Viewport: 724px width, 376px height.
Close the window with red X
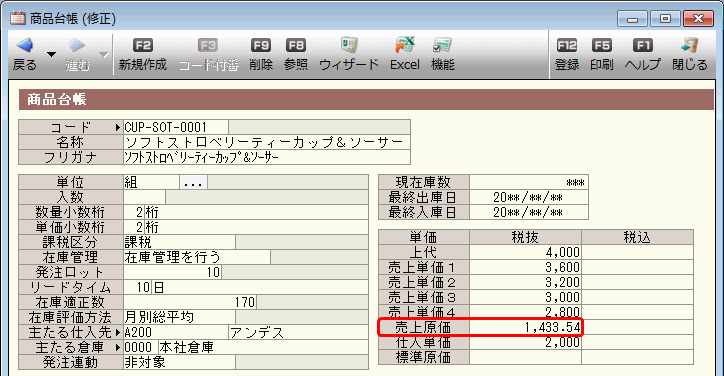click(698, 19)
